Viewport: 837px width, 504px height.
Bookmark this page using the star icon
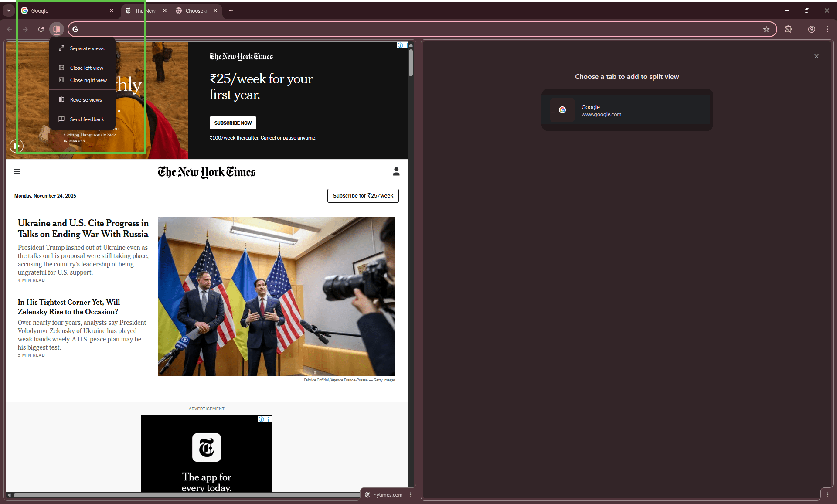click(x=767, y=29)
